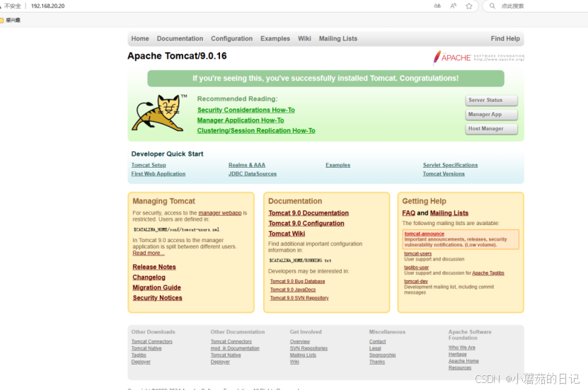Screen dimensions: 588x390
Task: Open mod_jk Documentation footer link
Action: tap(235, 348)
